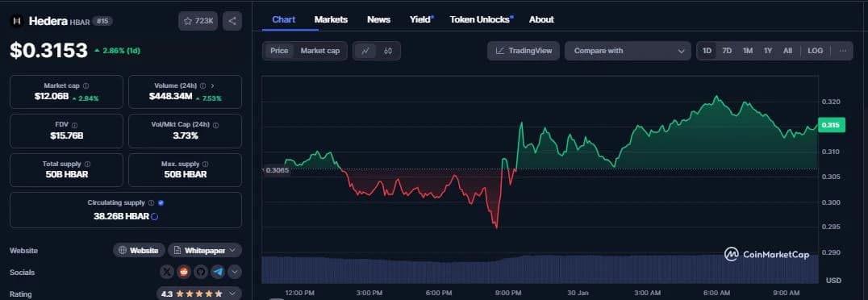
Task: Open the Total supply info icon
Action: (x=87, y=164)
